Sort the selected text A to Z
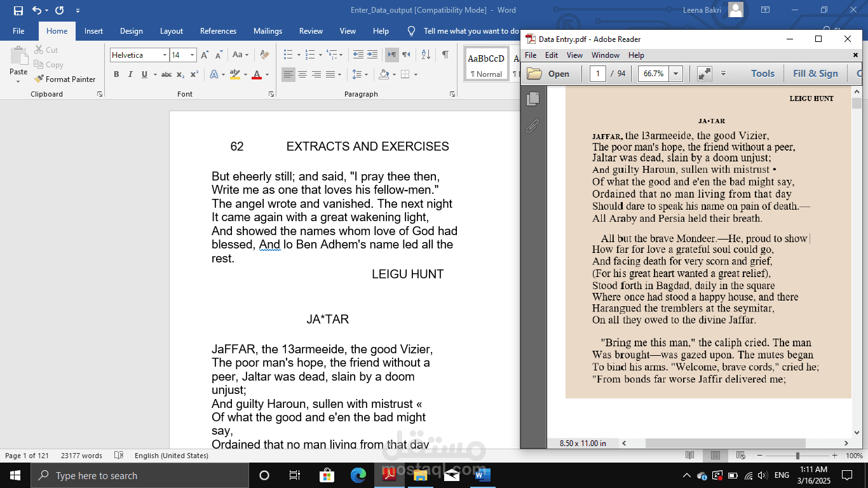This screenshot has width=868, height=488. tap(426, 55)
